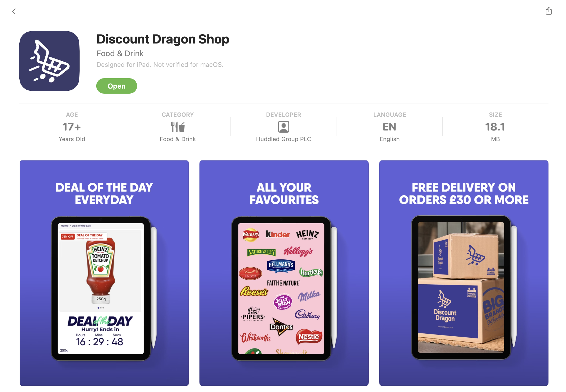The image size is (566, 392).
Task: Select the Food & Drink category label
Action: point(178,139)
